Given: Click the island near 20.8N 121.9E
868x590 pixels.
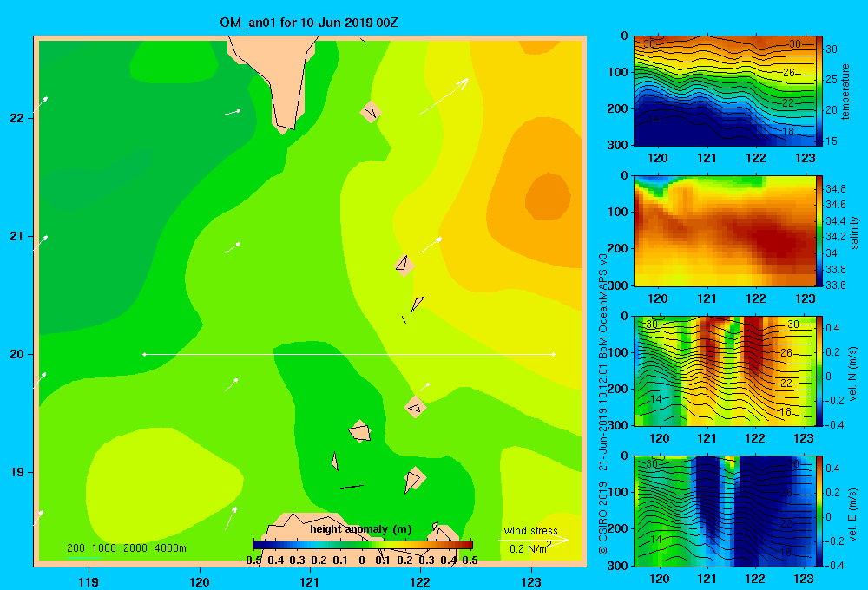Looking at the screenshot, I should click(404, 265).
